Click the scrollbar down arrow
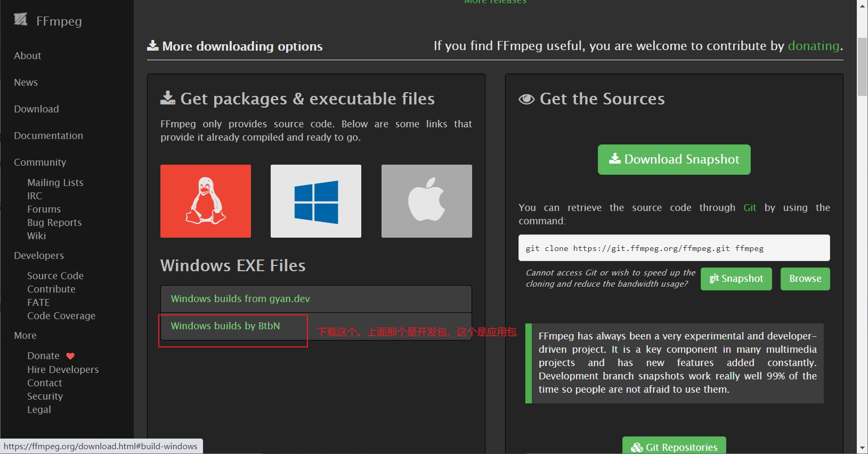 pos(862,449)
